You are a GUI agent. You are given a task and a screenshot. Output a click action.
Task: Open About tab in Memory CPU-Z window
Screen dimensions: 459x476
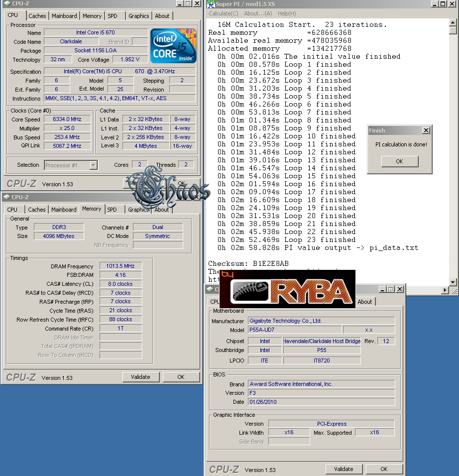pyautogui.click(x=161, y=210)
